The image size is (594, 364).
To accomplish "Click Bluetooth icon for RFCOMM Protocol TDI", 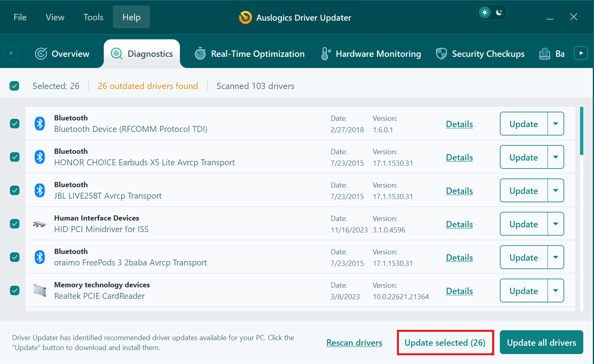I will 40,124.
